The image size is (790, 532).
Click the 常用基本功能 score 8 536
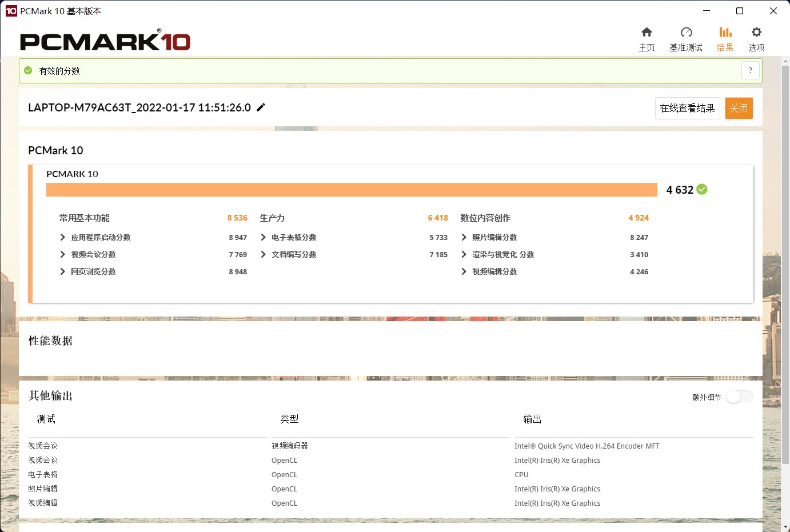[x=237, y=218]
